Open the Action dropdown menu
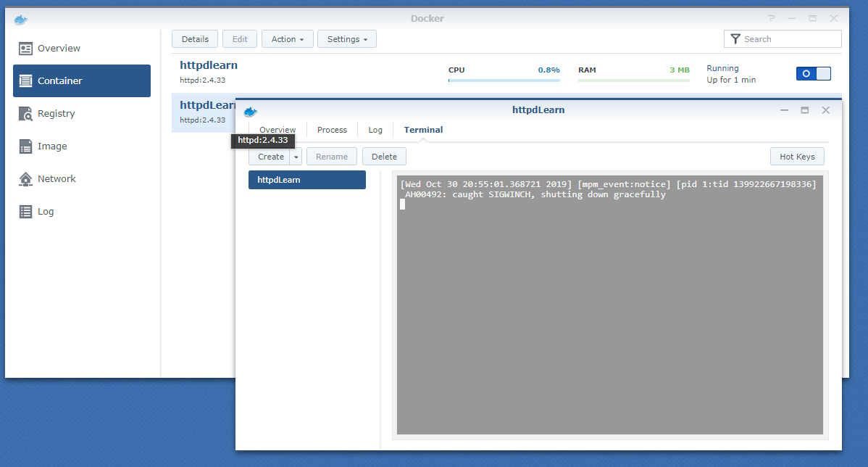The image size is (868, 467). pos(287,38)
